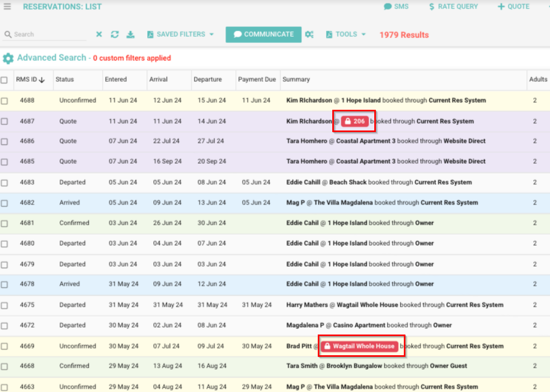The height and width of the screenshot is (392, 550).
Task: Click the Communicate button
Action: 263,34
